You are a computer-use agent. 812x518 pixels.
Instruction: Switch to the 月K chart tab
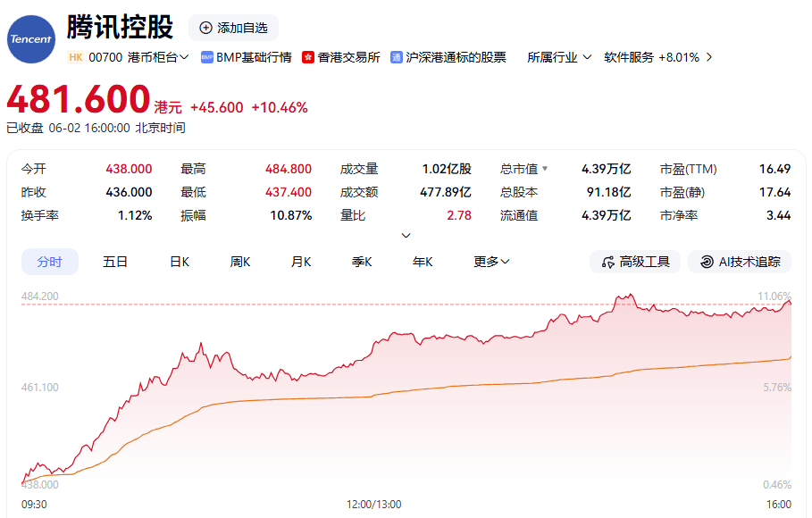tap(301, 262)
